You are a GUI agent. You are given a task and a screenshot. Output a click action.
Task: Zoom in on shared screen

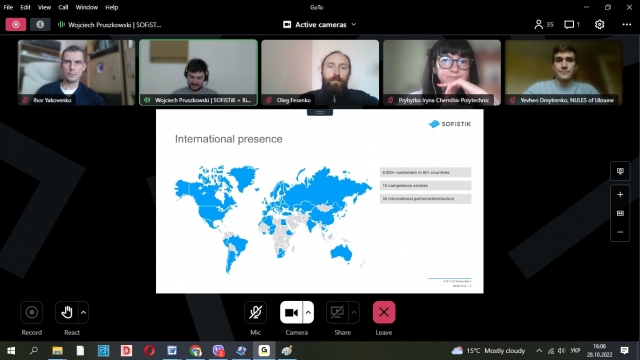coord(620,195)
